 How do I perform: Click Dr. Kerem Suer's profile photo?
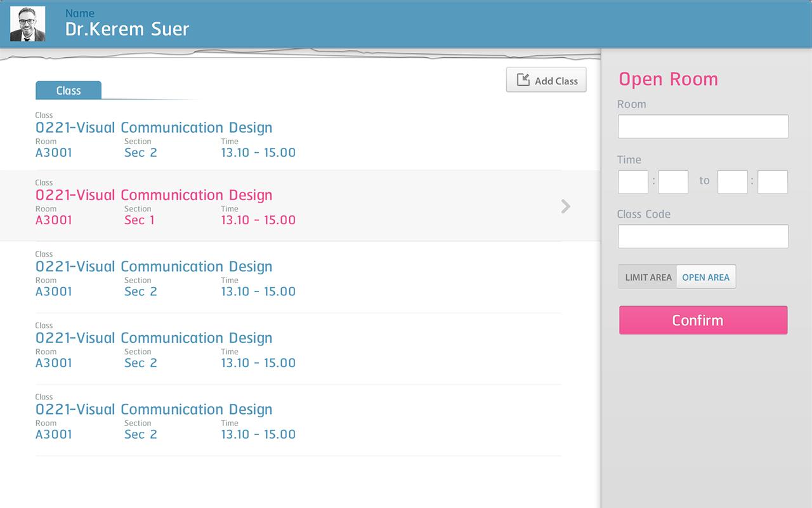click(28, 24)
